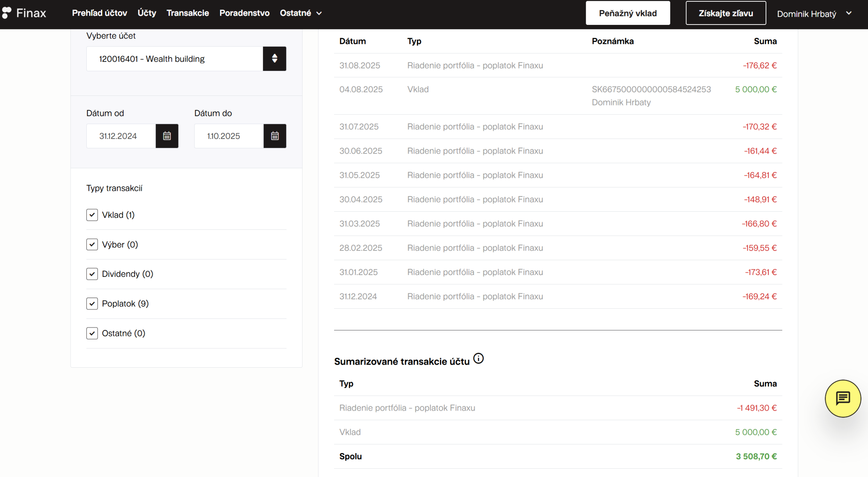
Task: Uncheck the Vklad transaction type
Action: 92,215
